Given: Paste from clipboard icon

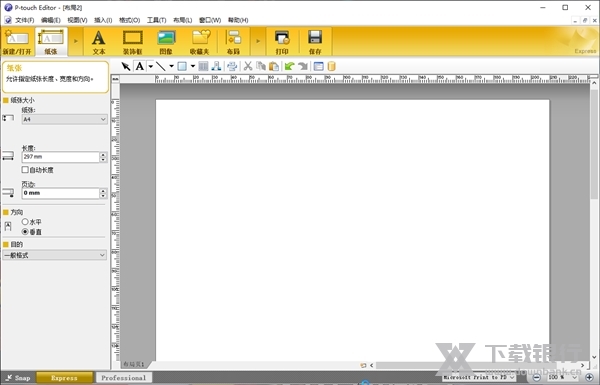Looking at the screenshot, I should 274,66.
